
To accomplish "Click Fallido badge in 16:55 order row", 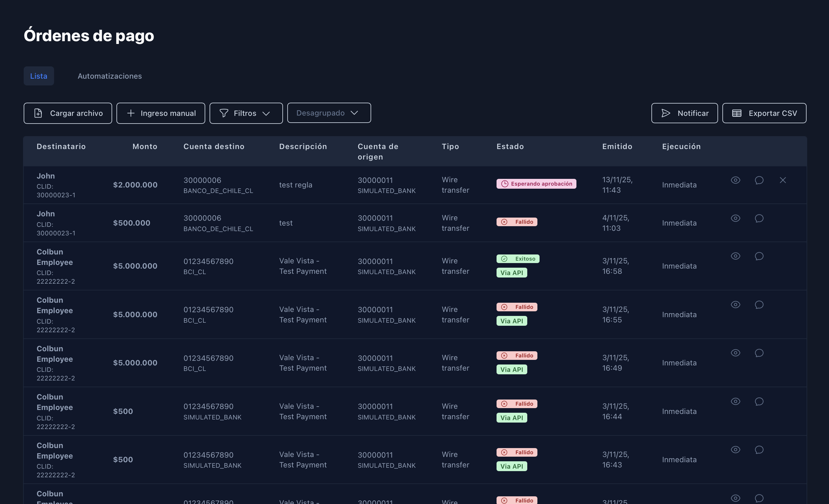I will coord(517,307).
